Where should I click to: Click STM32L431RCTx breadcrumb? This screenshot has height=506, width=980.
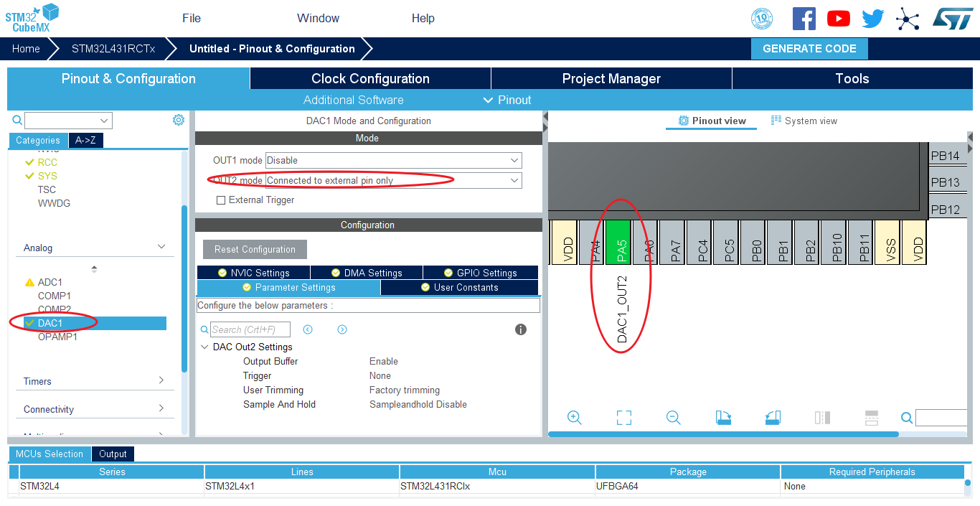pyautogui.click(x=113, y=49)
